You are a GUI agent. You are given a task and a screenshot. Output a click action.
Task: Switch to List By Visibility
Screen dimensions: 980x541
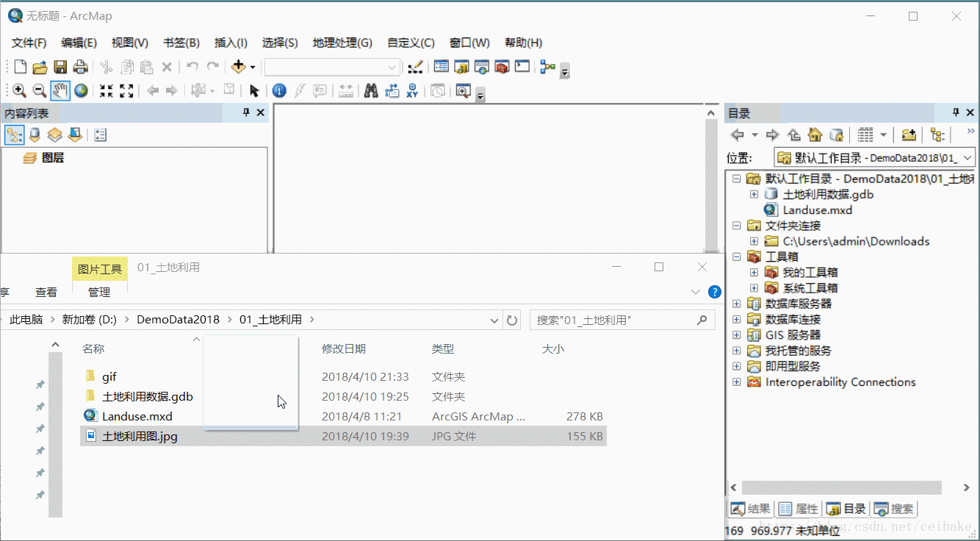(x=54, y=135)
